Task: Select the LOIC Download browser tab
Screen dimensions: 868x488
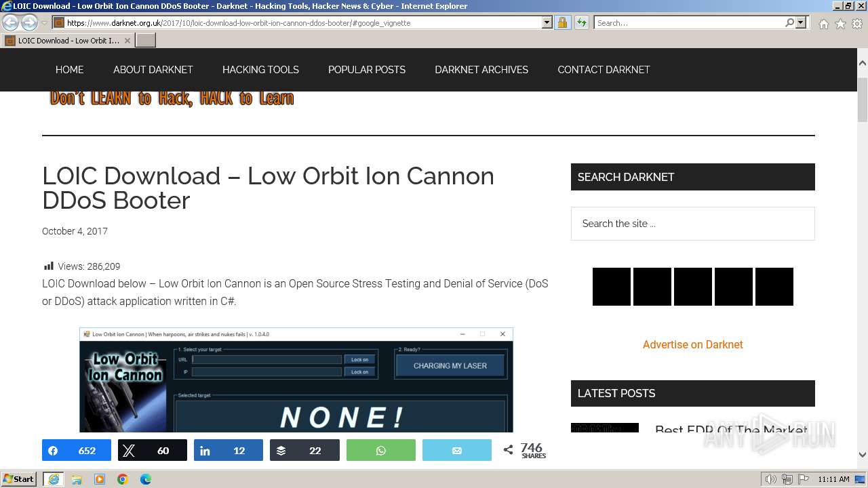Action: 68,41
